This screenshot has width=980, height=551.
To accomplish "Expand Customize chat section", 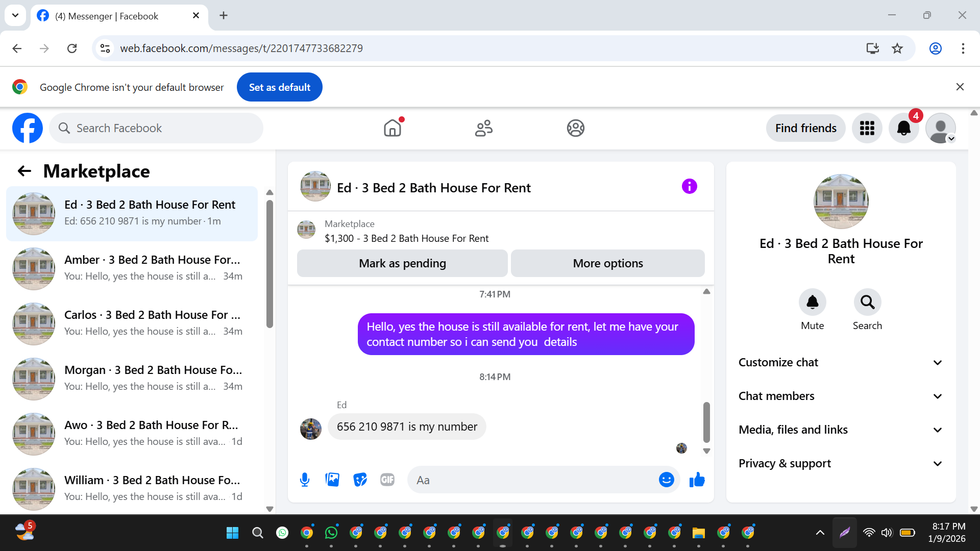I will click(841, 362).
